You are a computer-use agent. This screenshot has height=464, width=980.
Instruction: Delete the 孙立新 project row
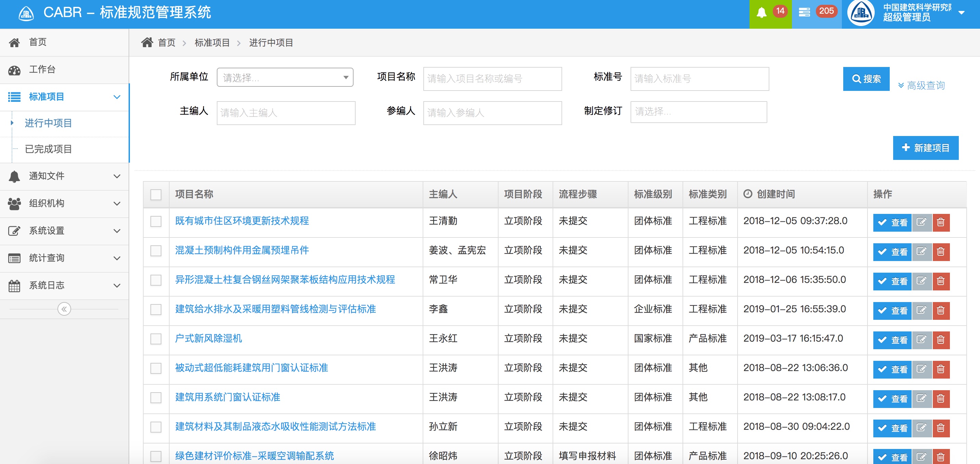pos(941,428)
